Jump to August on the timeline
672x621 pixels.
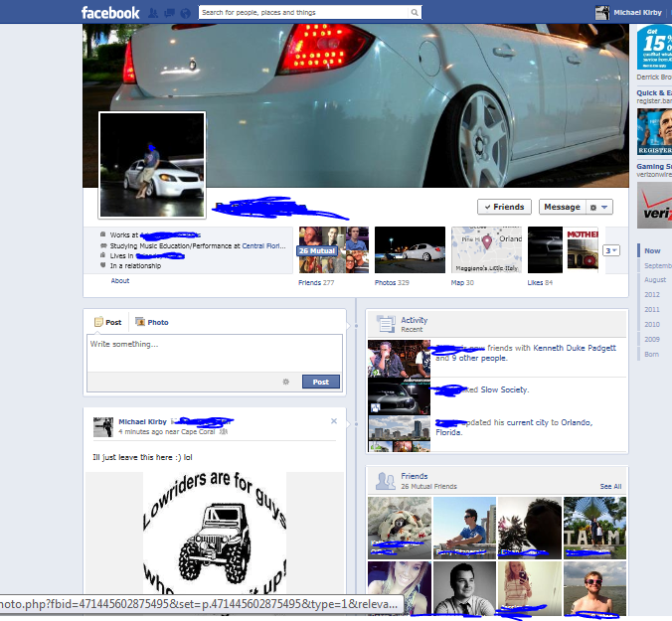[655, 279]
